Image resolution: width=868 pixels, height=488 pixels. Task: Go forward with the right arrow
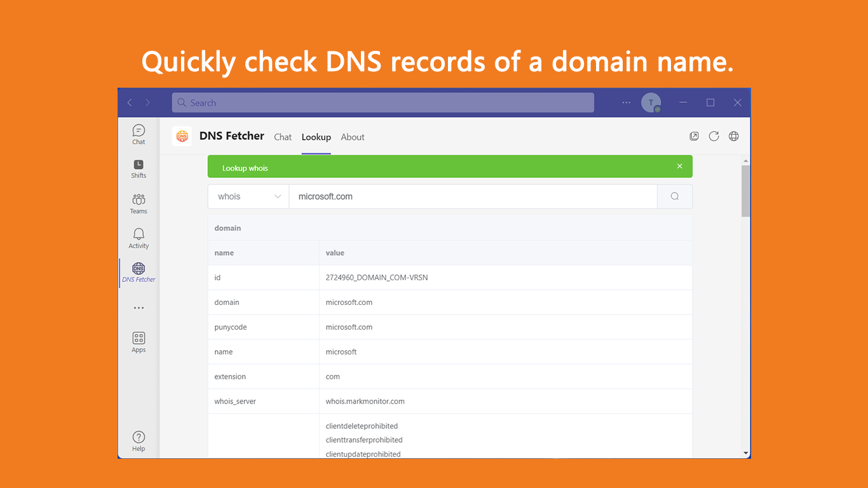[147, 102]
